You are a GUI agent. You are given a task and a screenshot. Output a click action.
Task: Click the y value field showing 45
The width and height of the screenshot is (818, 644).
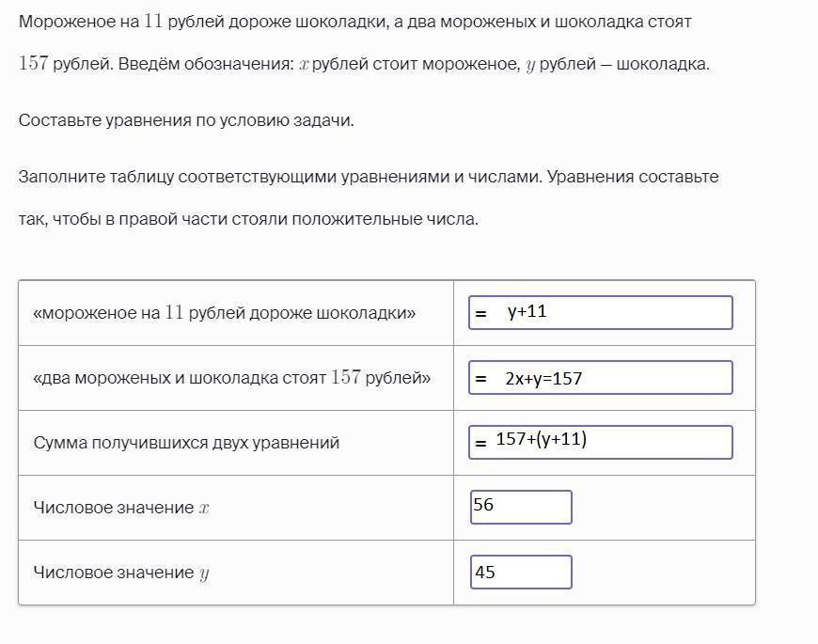pos(521,572)
